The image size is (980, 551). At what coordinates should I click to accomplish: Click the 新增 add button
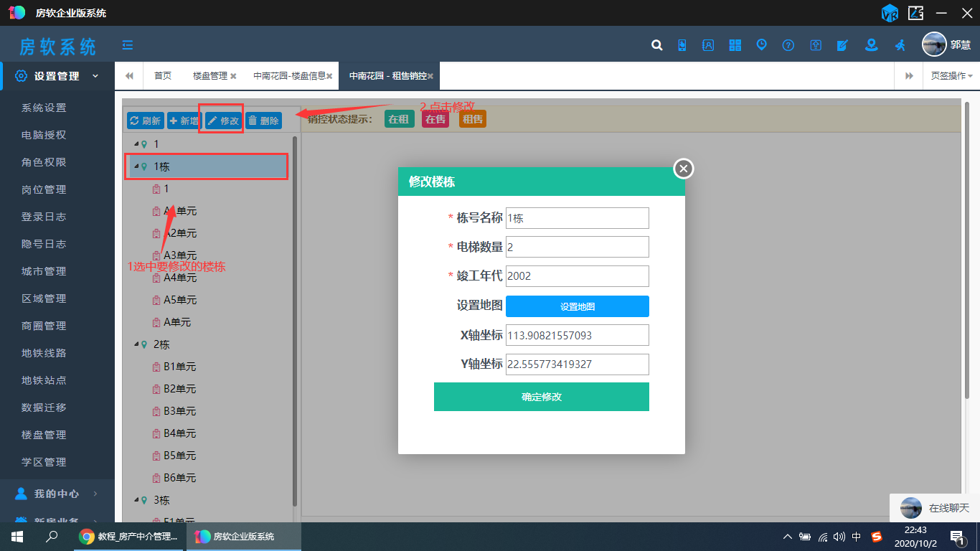click(x=184, y=121)
